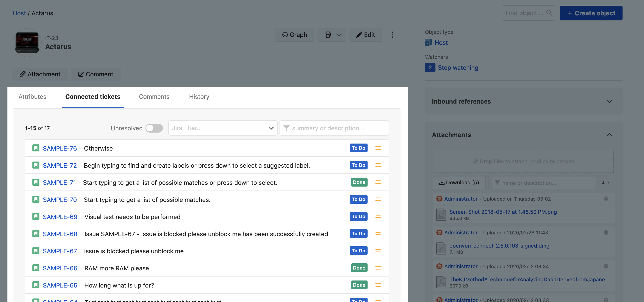Toggle the Unresolved switch

pyautogui.click(x=154, y=128)
